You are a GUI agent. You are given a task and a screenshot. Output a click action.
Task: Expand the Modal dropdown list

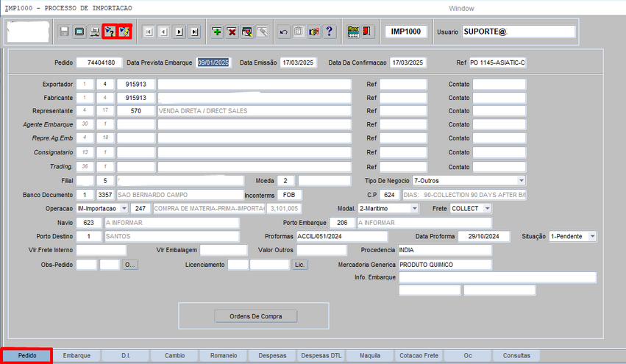point(414,208)
